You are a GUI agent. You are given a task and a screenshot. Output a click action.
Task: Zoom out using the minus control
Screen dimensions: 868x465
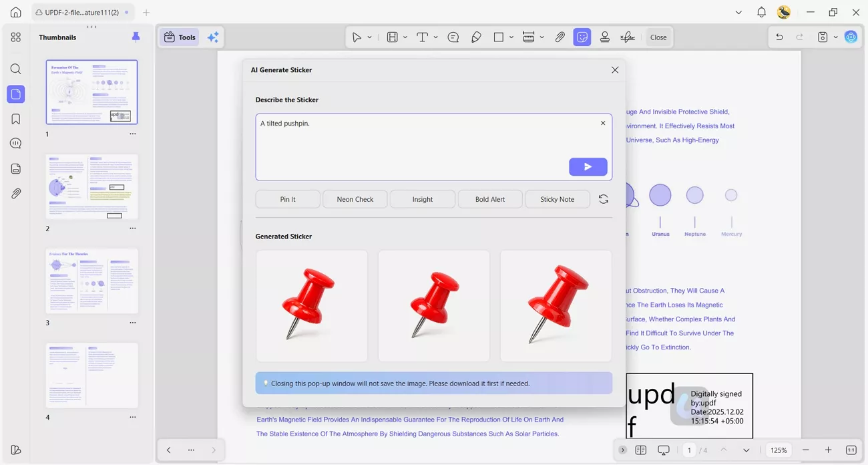[805, 450]
